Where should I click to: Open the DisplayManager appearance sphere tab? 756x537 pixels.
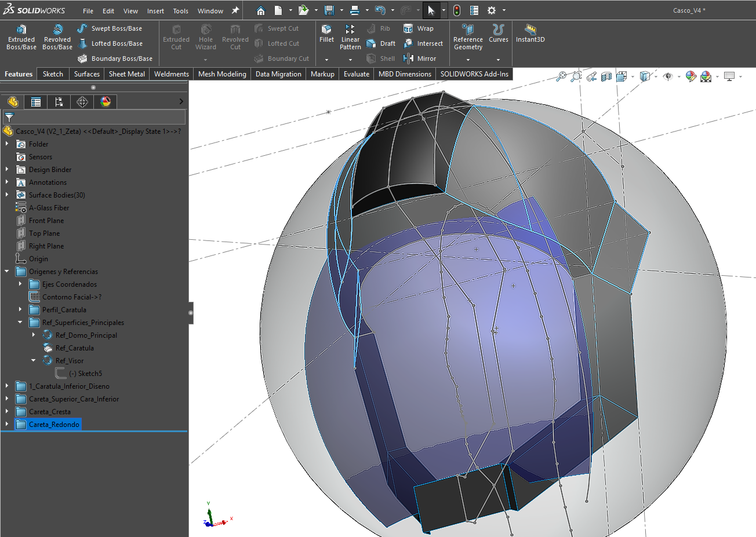coord(105,102)
